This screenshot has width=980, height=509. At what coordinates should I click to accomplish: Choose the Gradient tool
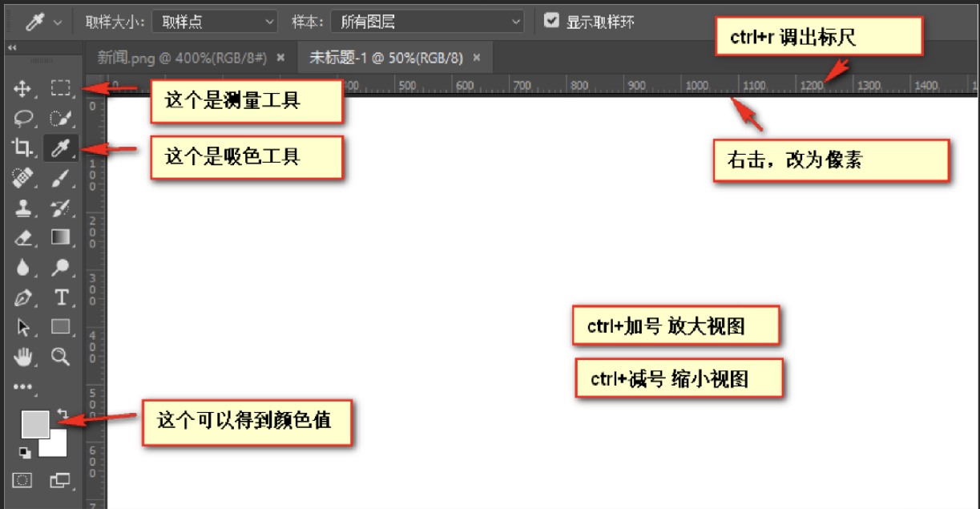(61, 237)
